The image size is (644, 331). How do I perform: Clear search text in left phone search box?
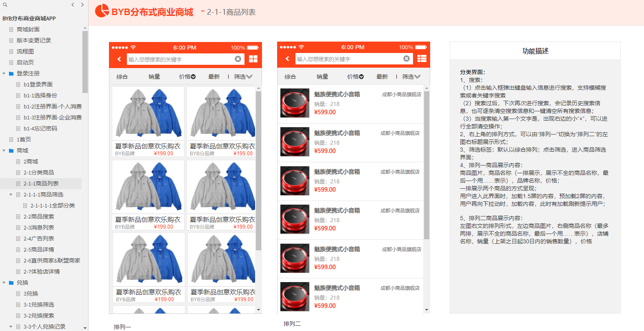[238, 59]
